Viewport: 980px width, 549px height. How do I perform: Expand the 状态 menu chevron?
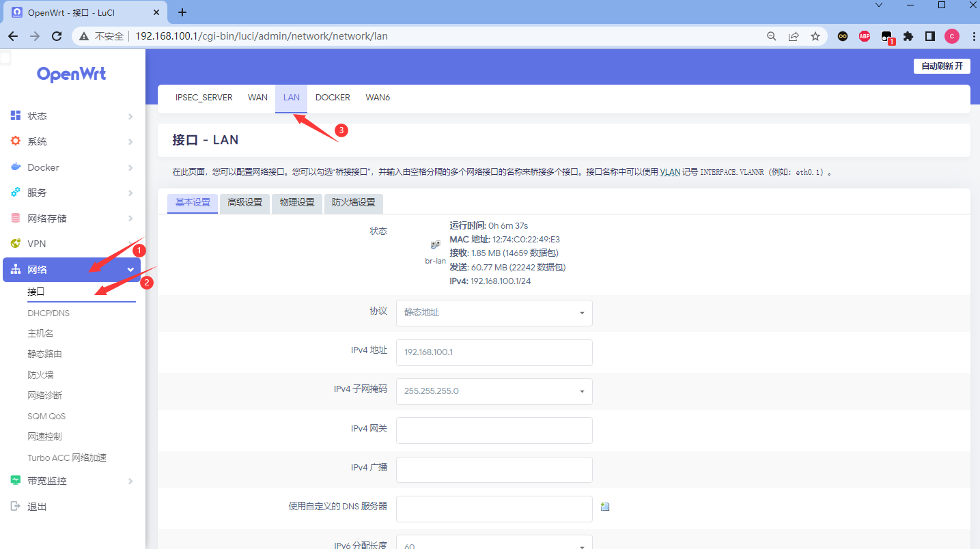130,117
